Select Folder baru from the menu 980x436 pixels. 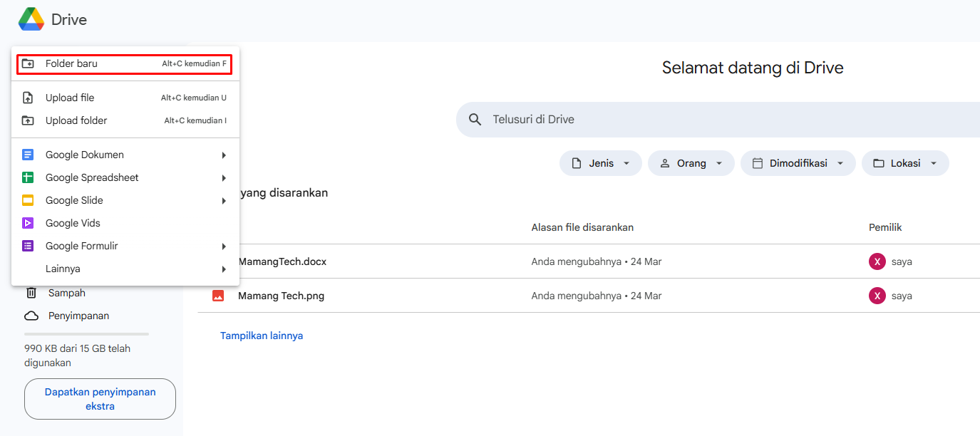click(125, 63)
